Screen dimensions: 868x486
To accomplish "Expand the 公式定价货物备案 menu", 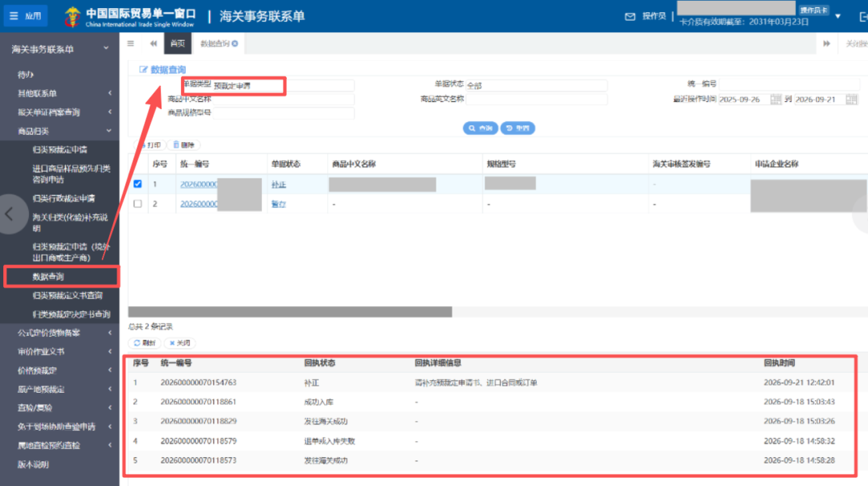I will 59,333.
